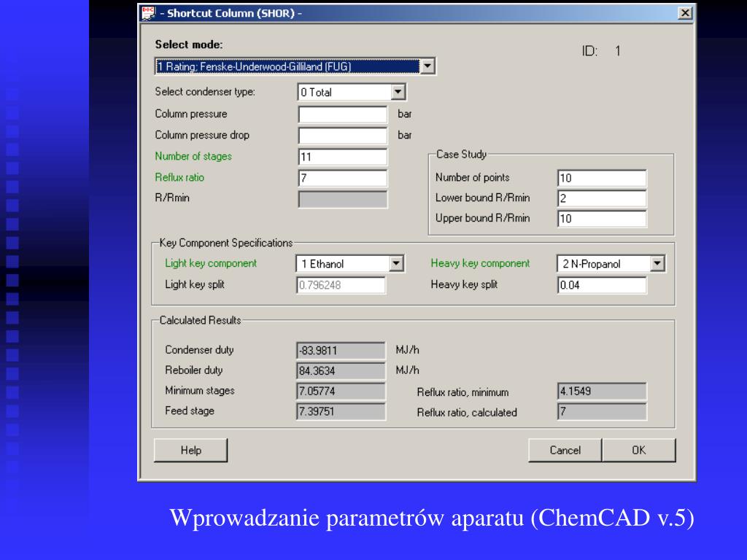Click the Case Study group heading
Viewport: 747px width, 560px height.
point(462,155)
